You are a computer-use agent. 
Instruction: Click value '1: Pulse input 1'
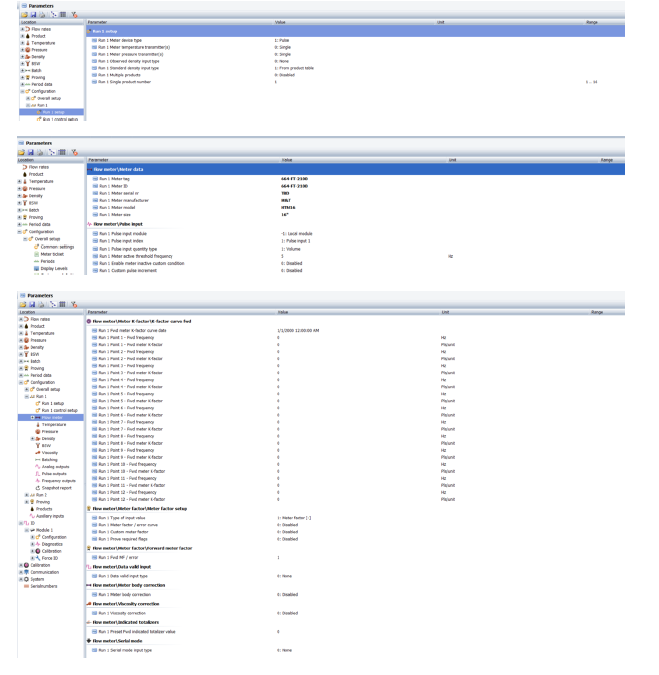[x=296, y=241]
